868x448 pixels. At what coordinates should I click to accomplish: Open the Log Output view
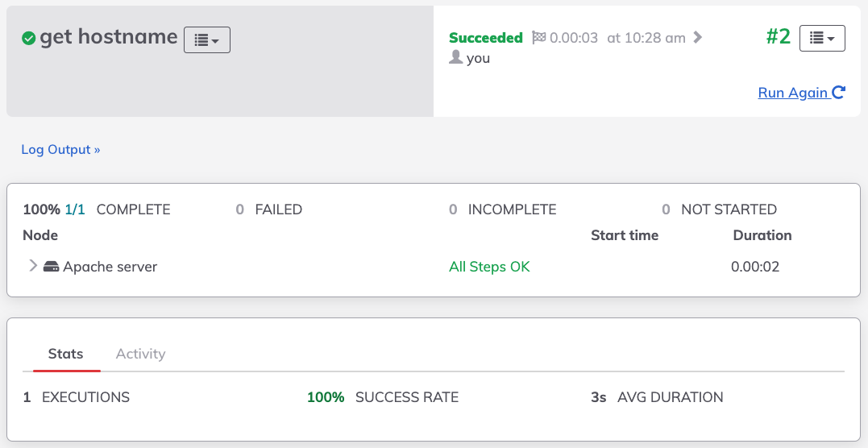61,150
